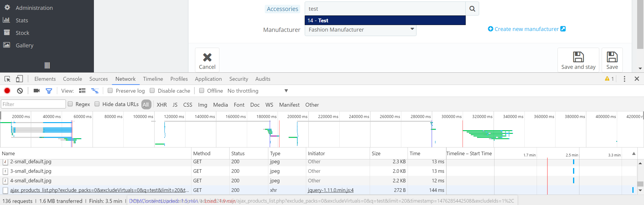Image resolution: width=644 pixels, height=205 pixels.
Task: Click the Save button
Action: (x=612, y=60)
